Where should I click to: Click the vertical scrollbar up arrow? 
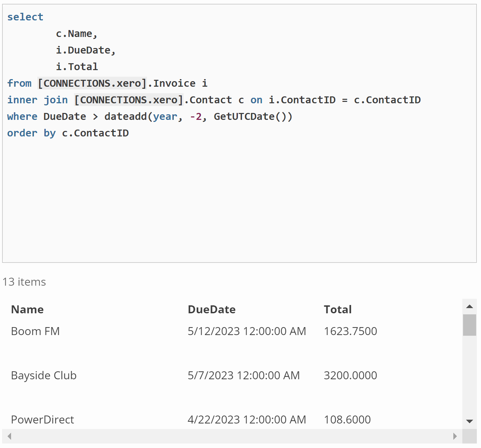tap(470, 306)
